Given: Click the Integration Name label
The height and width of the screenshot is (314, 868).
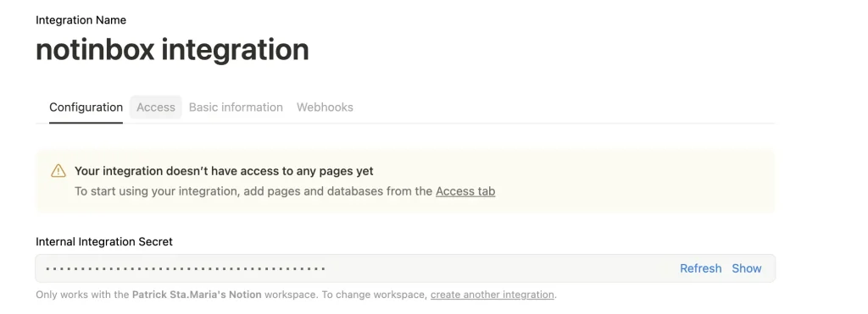Looking at the screenshot, I should 81,20.
